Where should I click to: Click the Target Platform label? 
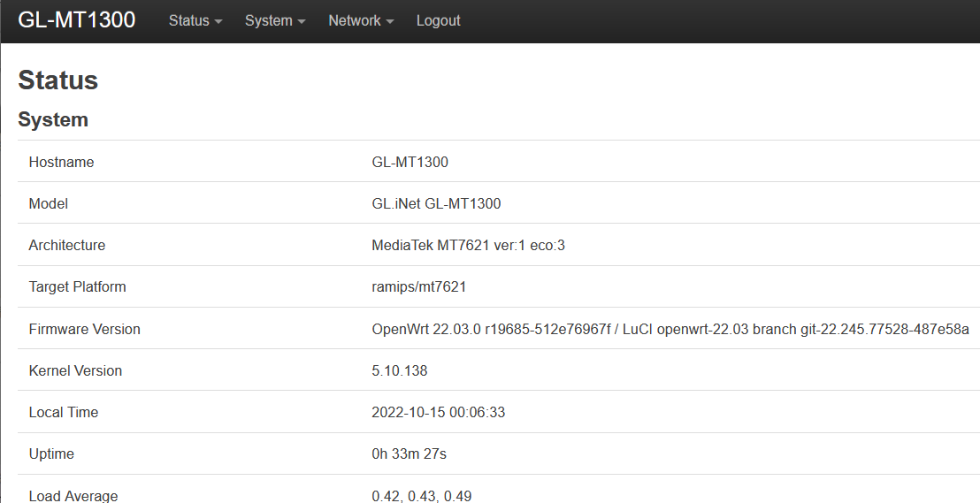point(78,286)
